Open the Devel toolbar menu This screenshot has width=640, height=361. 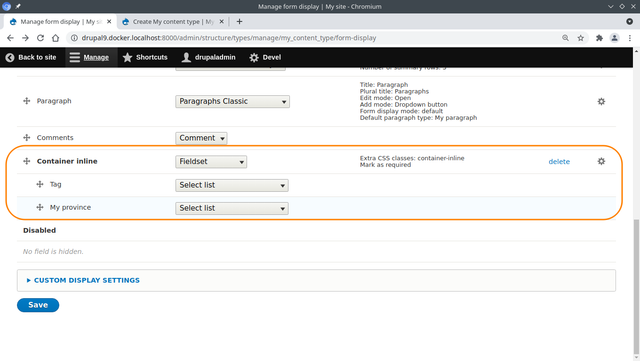coord(265,57)
